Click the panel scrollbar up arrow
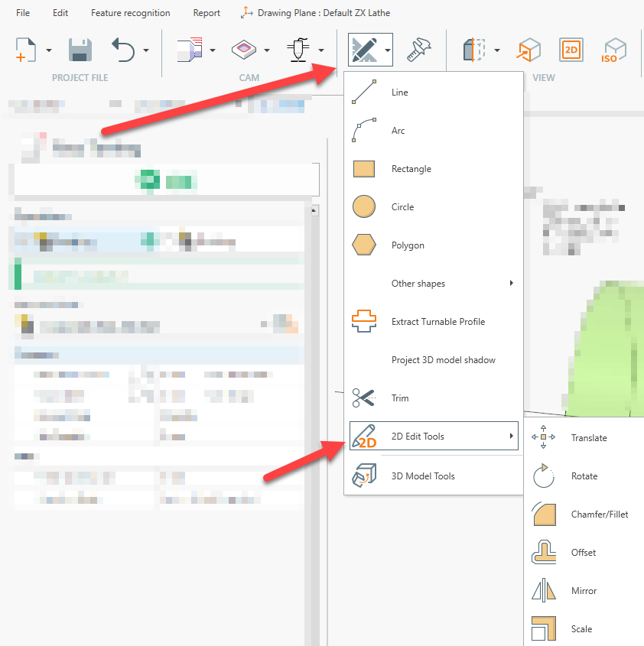This screenshot has width=644, height=646. click(x=314, y=210)
